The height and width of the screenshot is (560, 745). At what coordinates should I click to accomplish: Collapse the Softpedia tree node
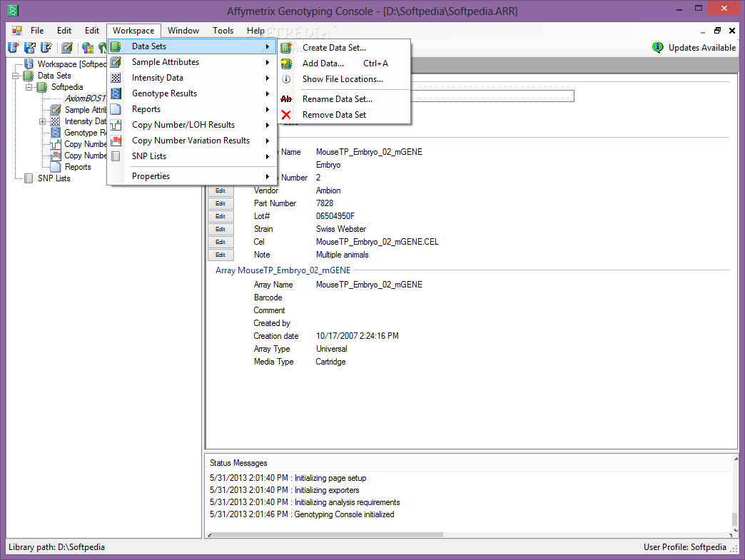pos(29,87)
